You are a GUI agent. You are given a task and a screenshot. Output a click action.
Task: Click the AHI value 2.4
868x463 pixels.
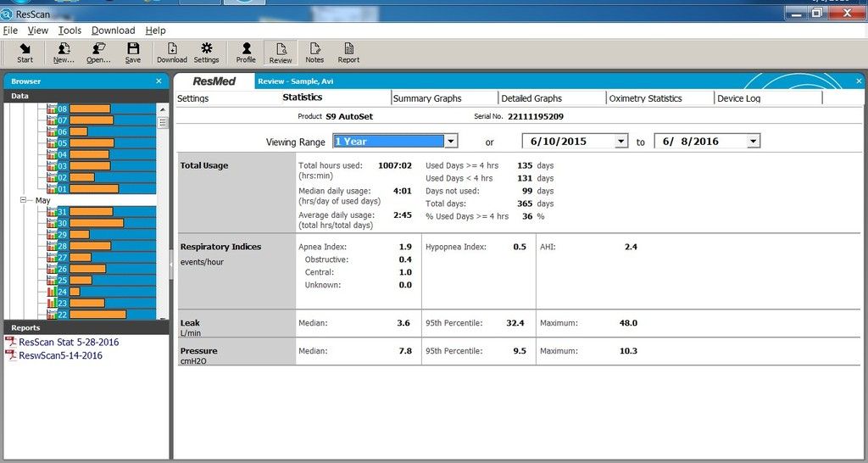[x=631, y=247]
